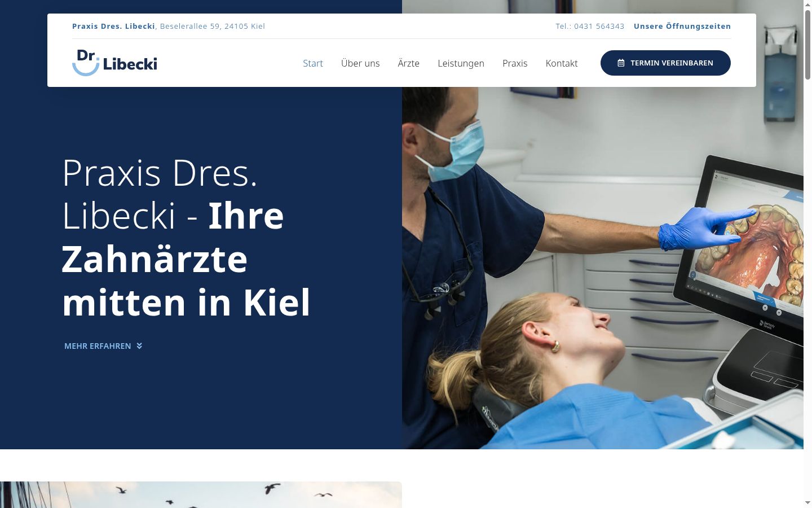Screen dimensions: 812x508
Task: Click the double chevron beside Mehr erfahren
Action: [139, 346]
